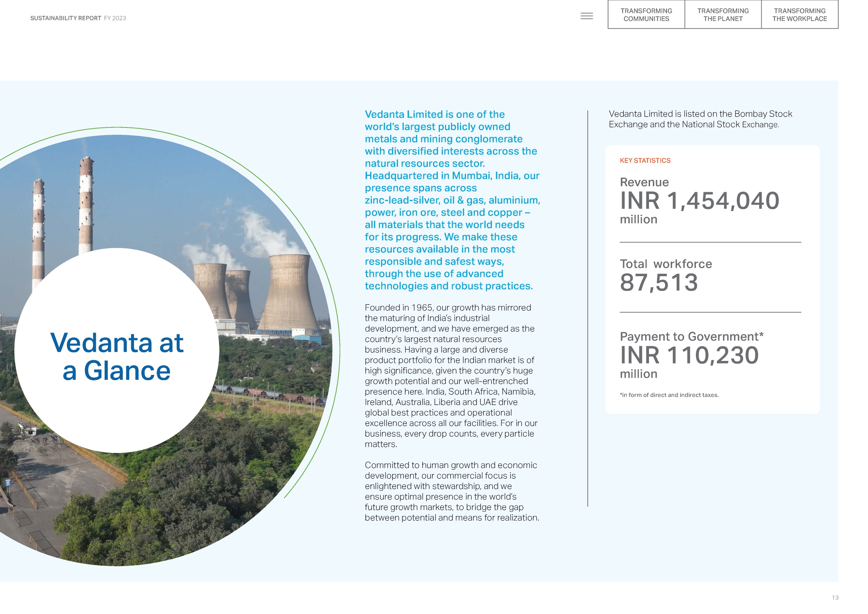The width and height of the screenshot is (868, 614).
Task: Click the vertical divider line between columns
Action: pos(587,308)
